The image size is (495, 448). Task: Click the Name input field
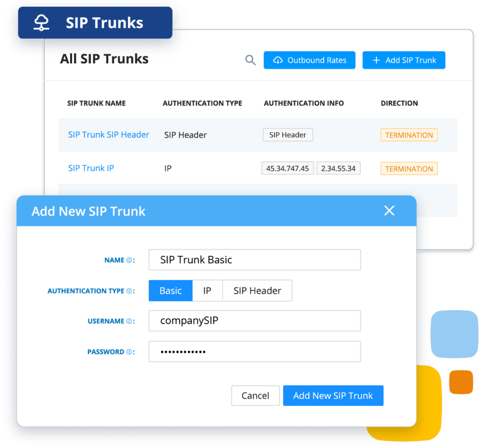pyautogui.click(x=255, y=260)
